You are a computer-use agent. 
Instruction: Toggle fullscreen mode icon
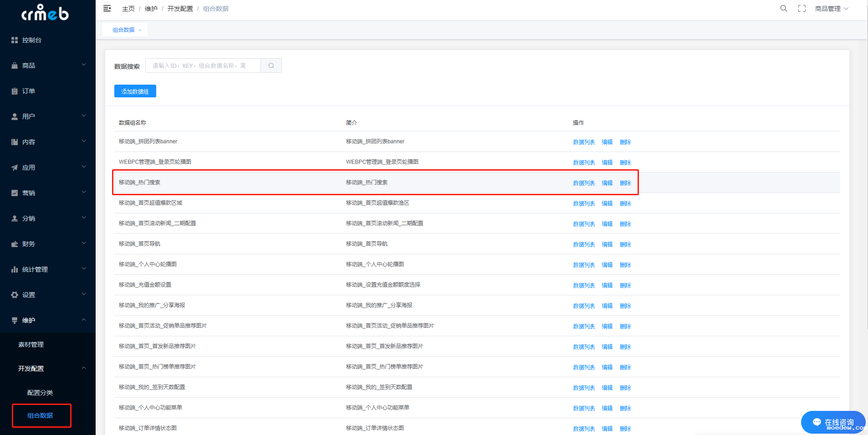coord(802,8)
